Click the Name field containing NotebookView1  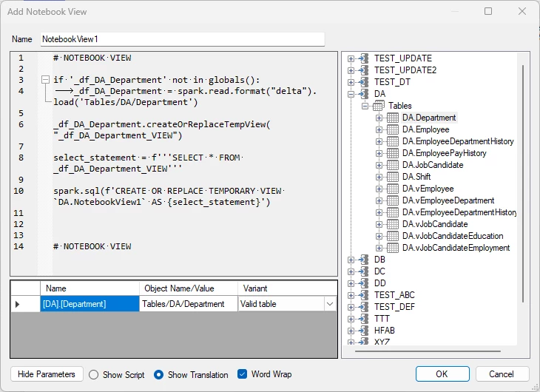(x=183, y=39)
